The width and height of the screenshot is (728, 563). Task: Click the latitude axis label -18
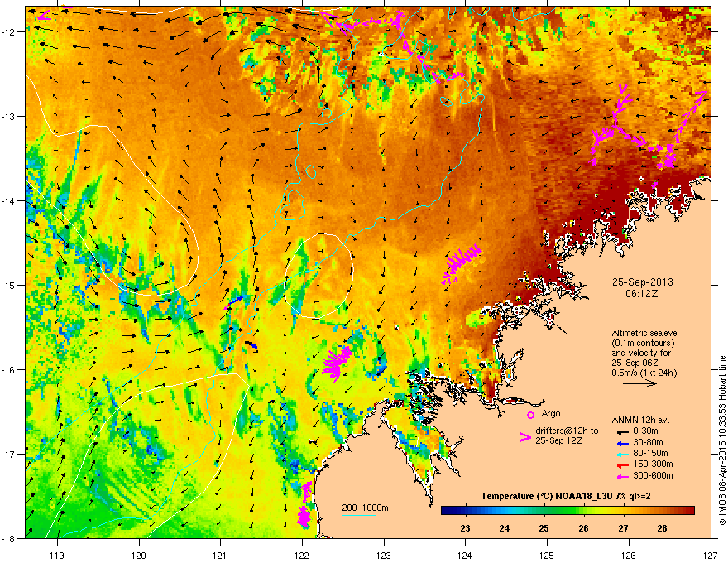click(8, 538)
